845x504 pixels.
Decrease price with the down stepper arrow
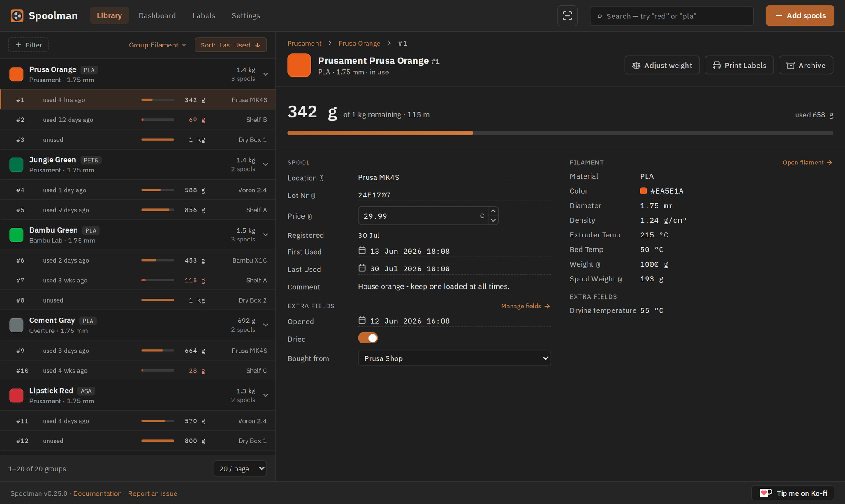493,220
